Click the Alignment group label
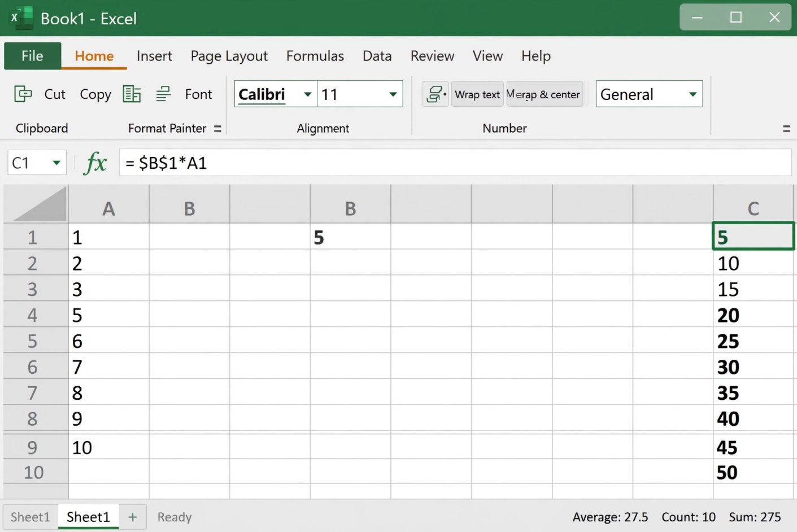Screen dimensions: 797x532 click(x=323, y=128)
